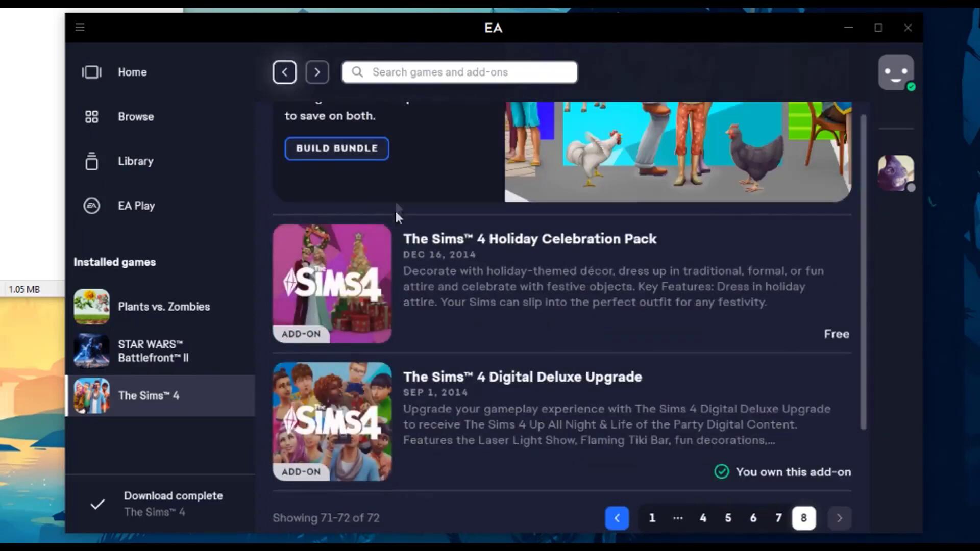
Task: Open the Library icon
Action: (92, 161)
